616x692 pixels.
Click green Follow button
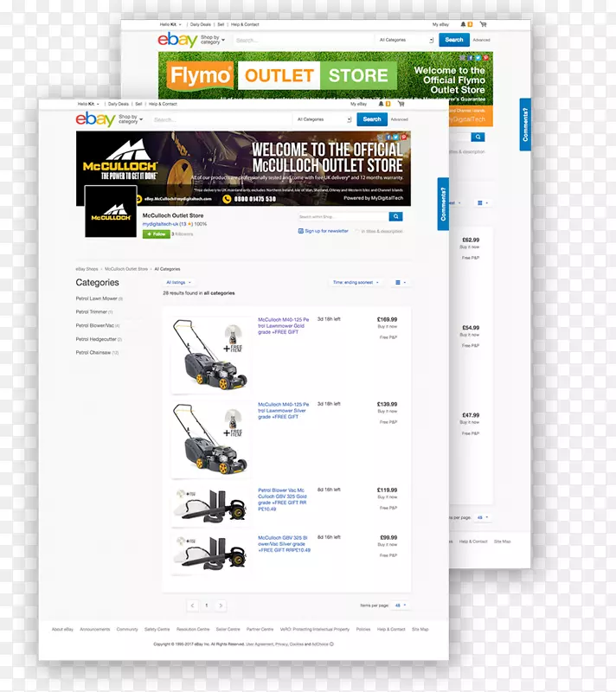(157, 234)
